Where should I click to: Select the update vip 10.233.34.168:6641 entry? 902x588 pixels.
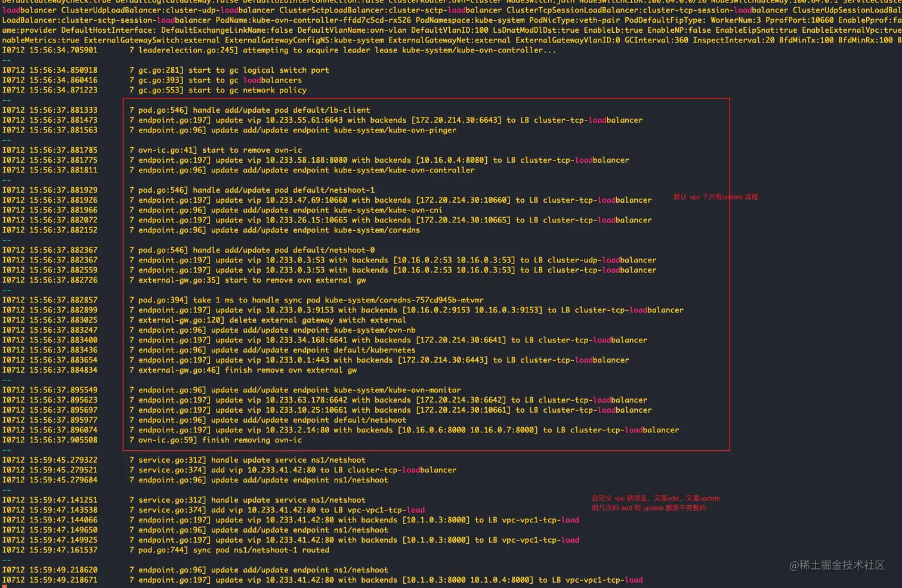[x=325, y=340]
